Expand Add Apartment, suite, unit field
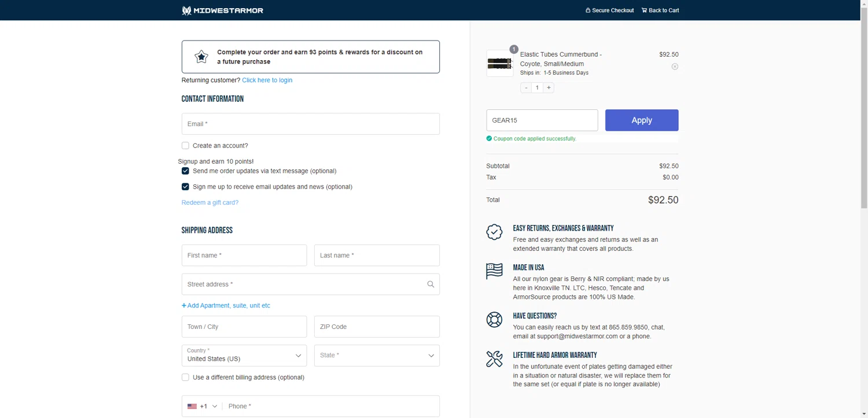 click(226, 306)
